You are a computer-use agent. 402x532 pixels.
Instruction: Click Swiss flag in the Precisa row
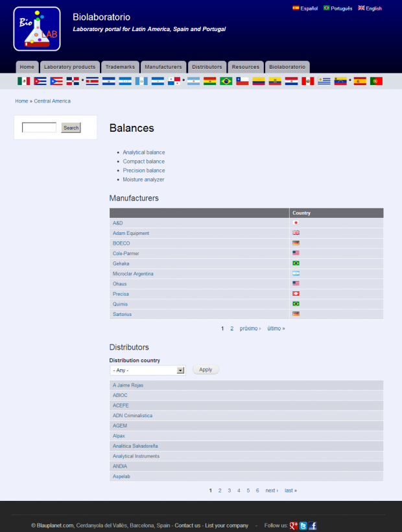[x=296, y=293]
